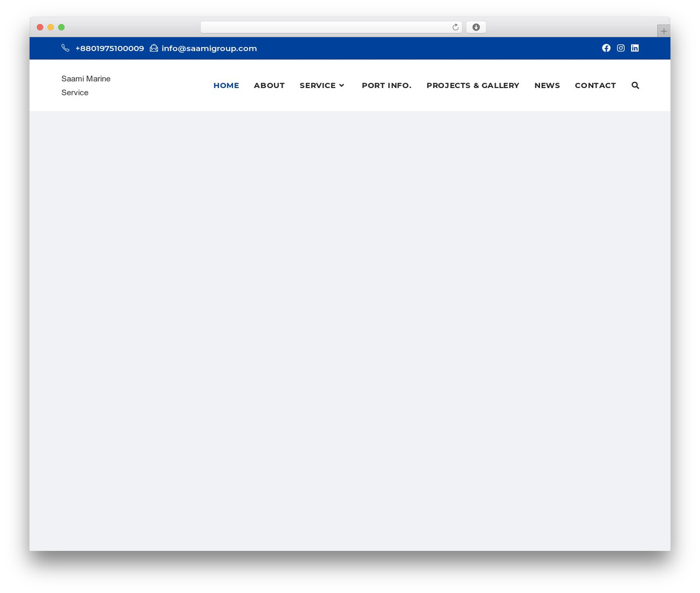The height and width of the screenshot is (593, 700).
Task: Open a new tab with the plus button
Action: pyautogui.click(x=664, y=31)
